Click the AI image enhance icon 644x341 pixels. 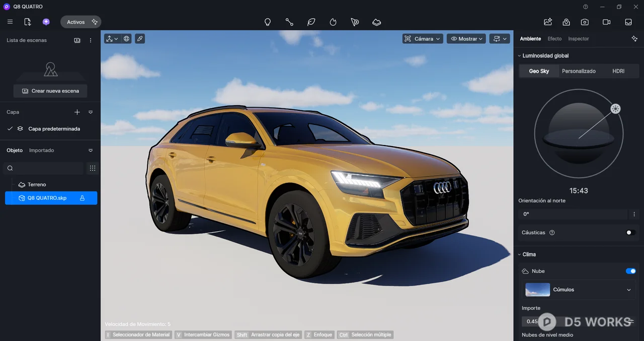point(548,22)
